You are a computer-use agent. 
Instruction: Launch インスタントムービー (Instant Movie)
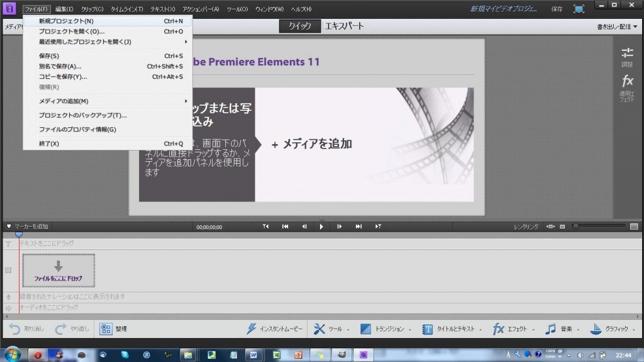tap(274, 329)
